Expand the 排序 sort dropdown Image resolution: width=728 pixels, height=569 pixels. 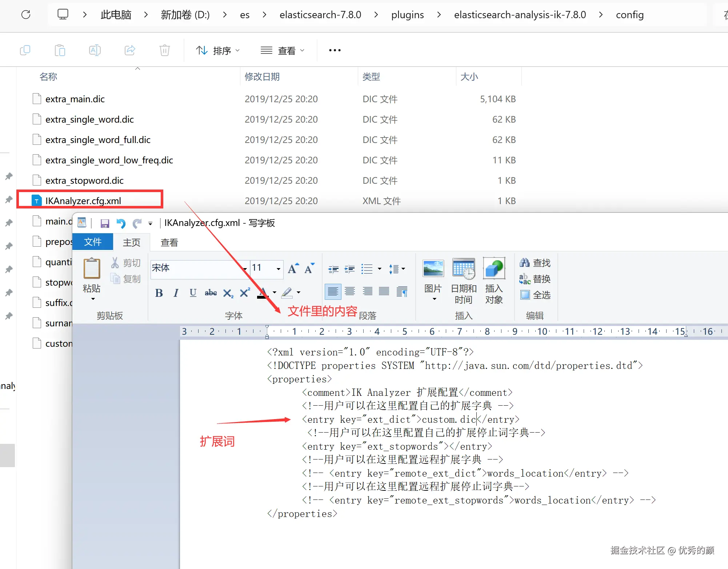pyautogui.click(x=217, y=51)
